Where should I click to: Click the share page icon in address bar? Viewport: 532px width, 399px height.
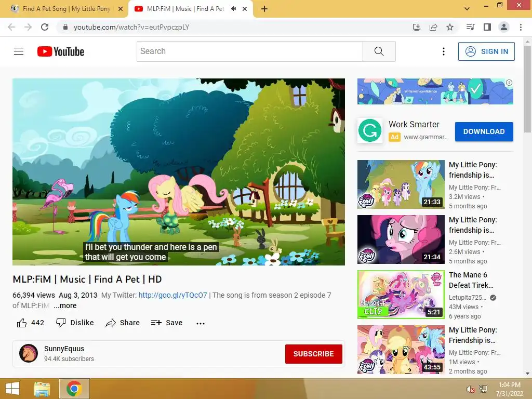coord(433,27)
